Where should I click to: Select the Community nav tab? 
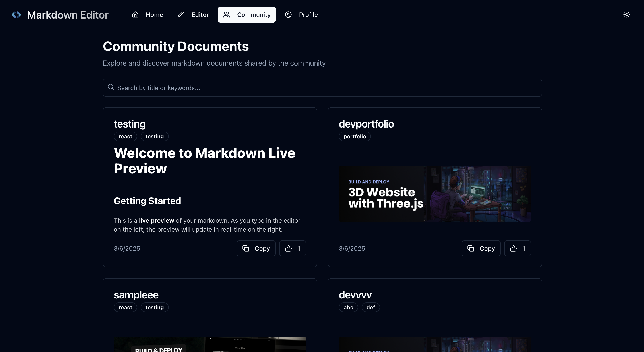click(247, 15)
